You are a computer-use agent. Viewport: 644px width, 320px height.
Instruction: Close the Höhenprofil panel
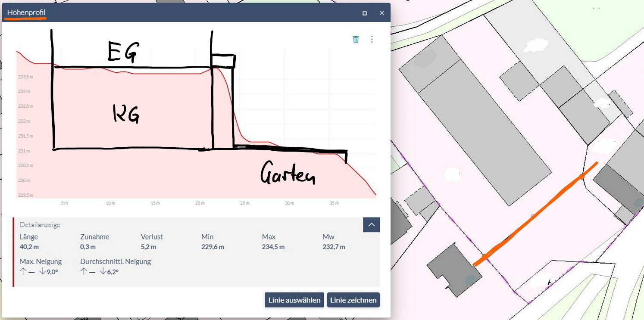381,13
